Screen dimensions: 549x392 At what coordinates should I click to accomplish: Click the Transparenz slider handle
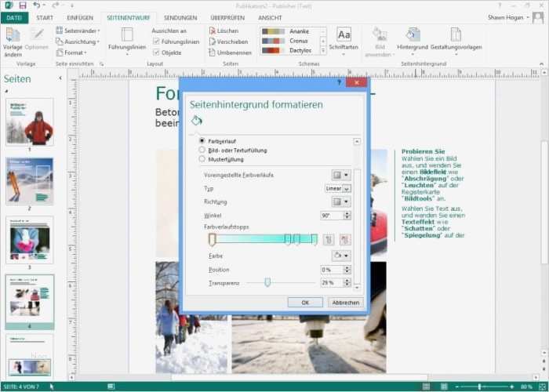coord(267,282)
